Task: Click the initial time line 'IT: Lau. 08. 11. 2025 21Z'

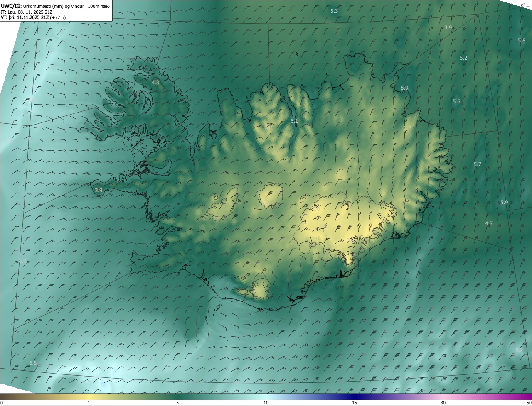Action: coord(27,12)
